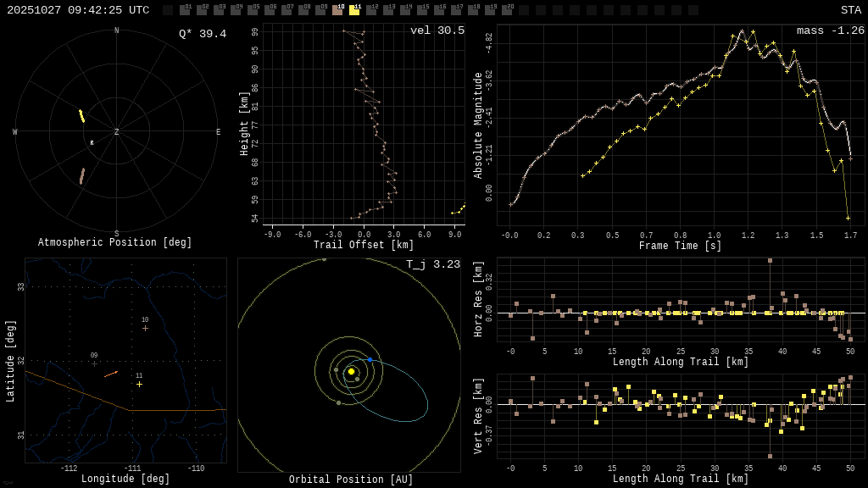Toggle station 09 indicator box

[320, 10]
